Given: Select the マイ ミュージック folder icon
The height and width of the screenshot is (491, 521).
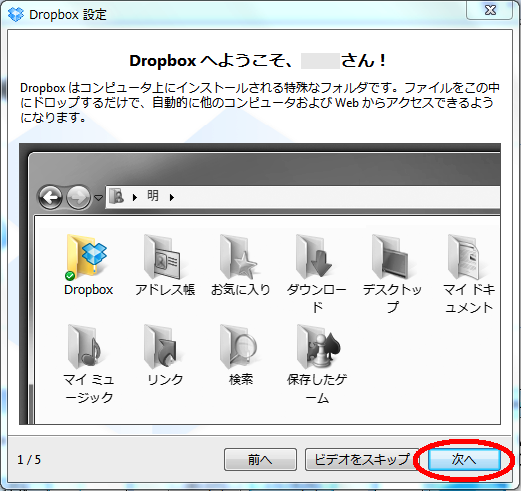Looking at the screenshot, I should point(85,347).
